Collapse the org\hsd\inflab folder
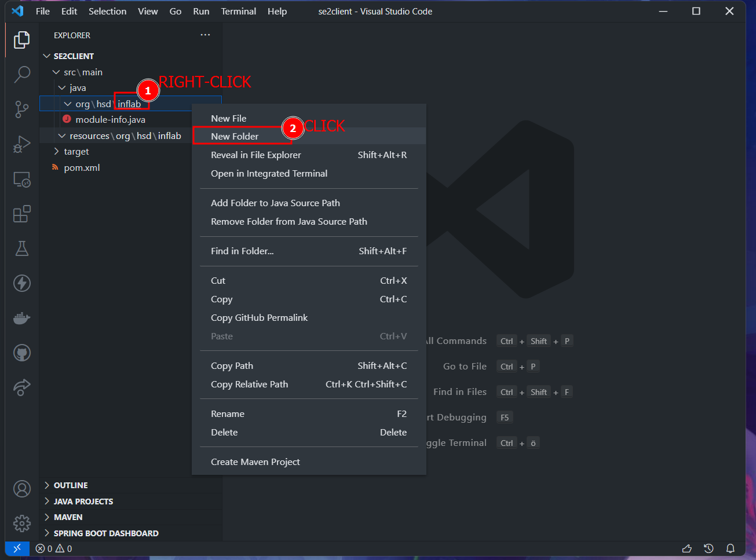 [68, 104]
